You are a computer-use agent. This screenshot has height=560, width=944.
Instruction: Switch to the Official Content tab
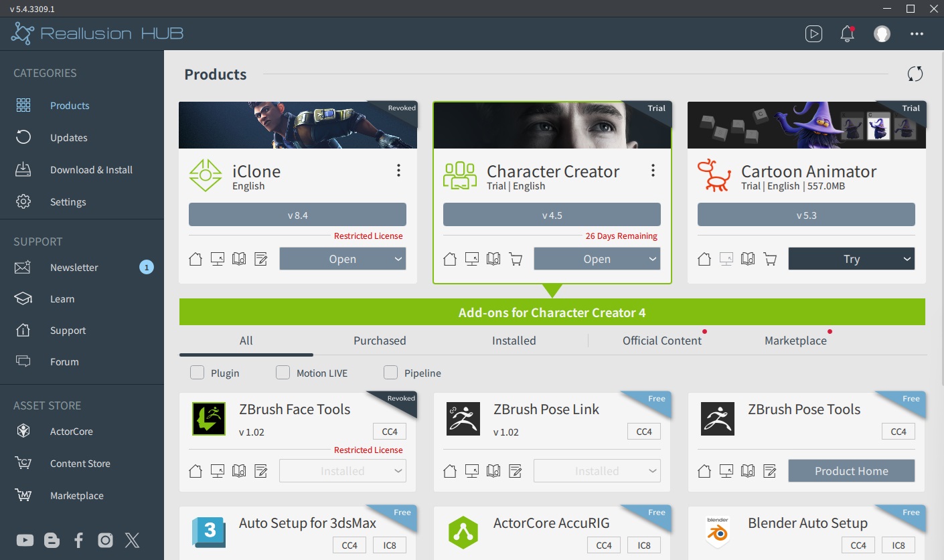pos(662,341)
